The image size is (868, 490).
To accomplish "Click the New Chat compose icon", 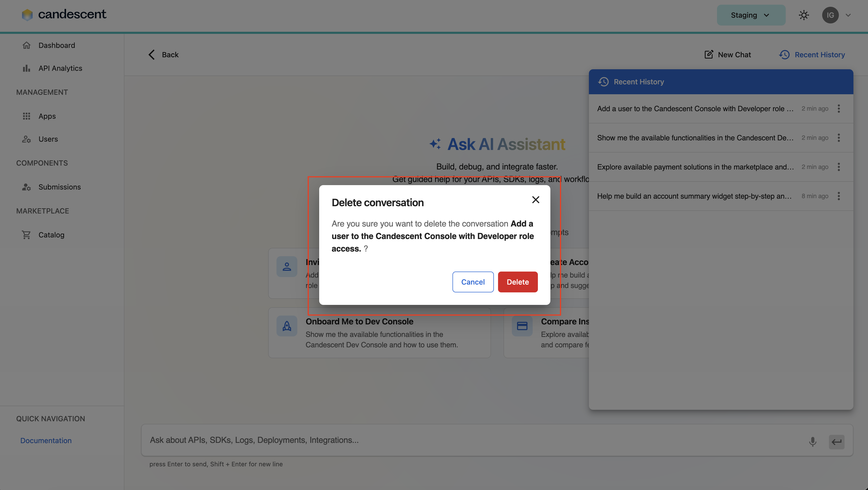I will [x=709, y=54].
